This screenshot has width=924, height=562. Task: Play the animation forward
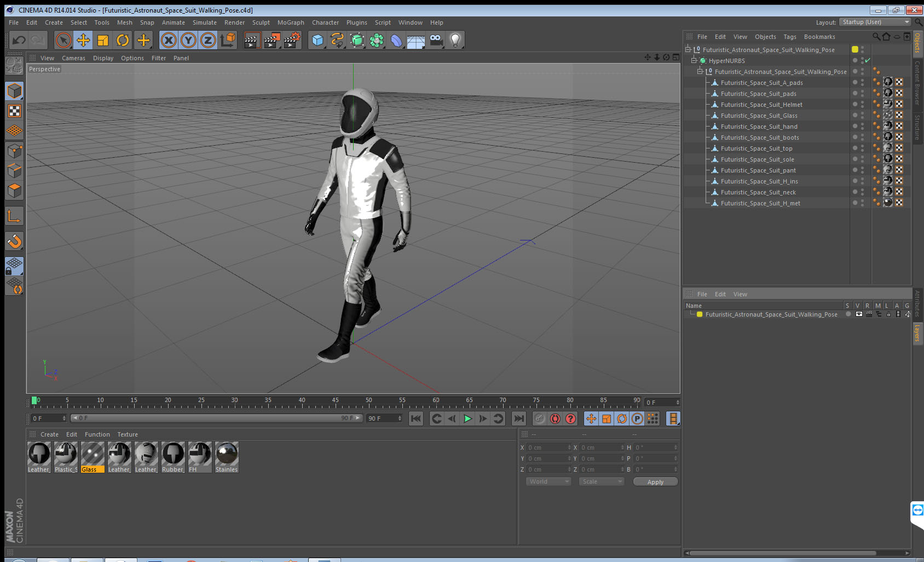[x=467, y=418]
